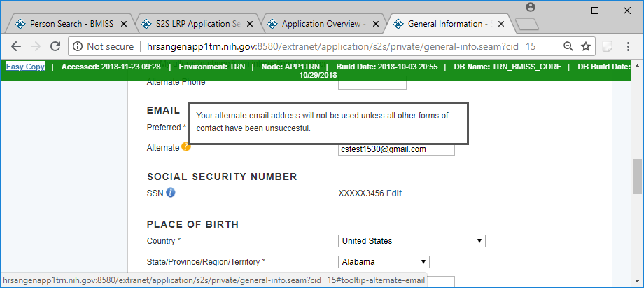Viewport: 644px width, 288px height.
Task: Click the zoom magnifier icon in address bar
Action: pos(568,46)
